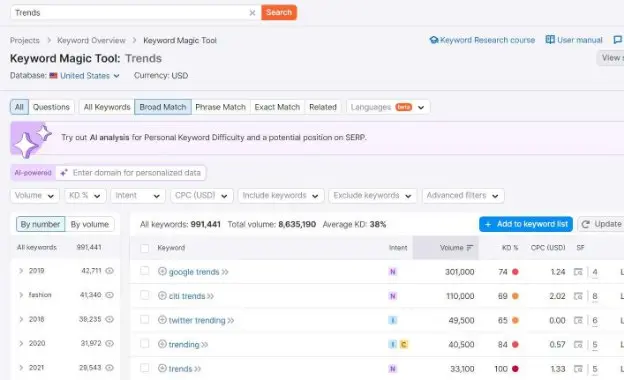Select the Questions tab
Image resolution: width=624 pixels, height=380 pixels.
tap(51, 107)
